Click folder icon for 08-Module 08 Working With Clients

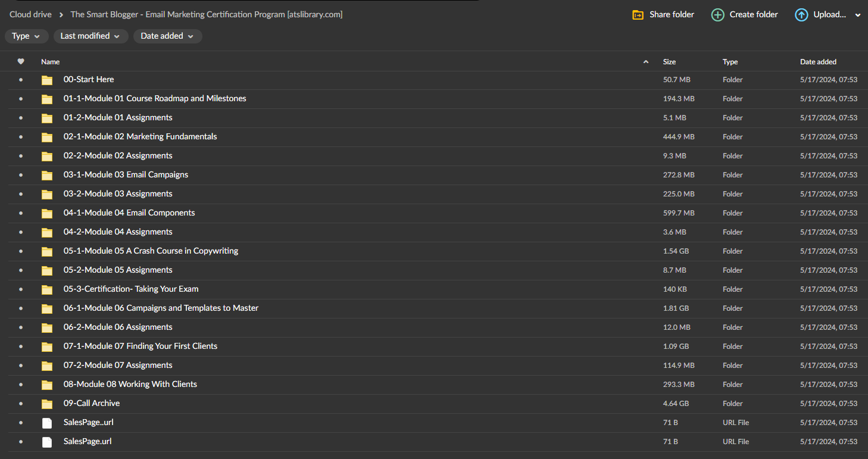(x=47, y=385)
